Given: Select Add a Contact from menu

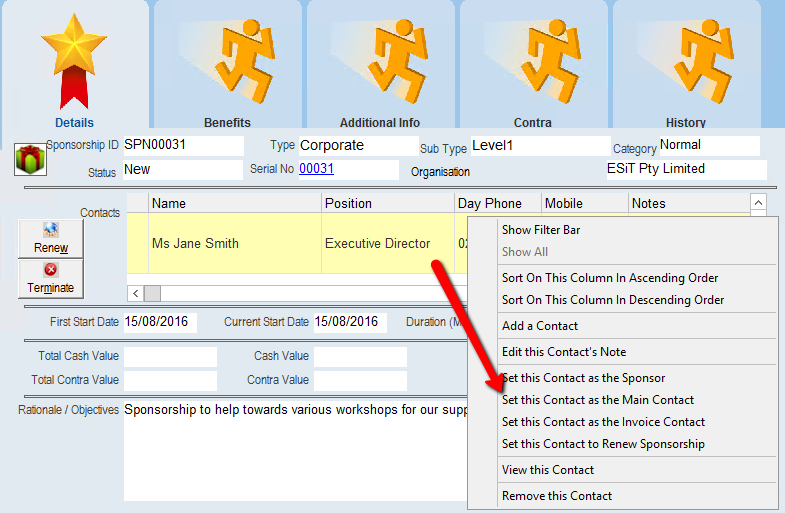Looking at the screenshot, I should point(539,326).
